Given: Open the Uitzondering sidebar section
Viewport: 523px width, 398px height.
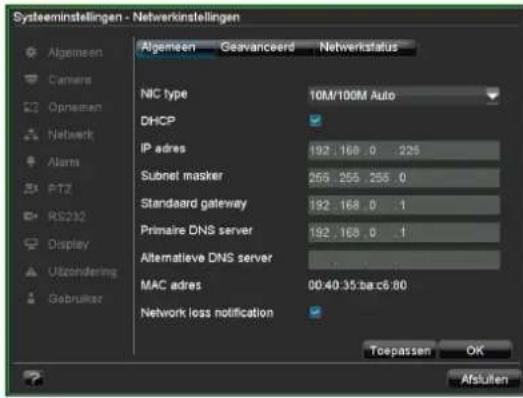Looking at the screenshot, I should tap(83, 272).
